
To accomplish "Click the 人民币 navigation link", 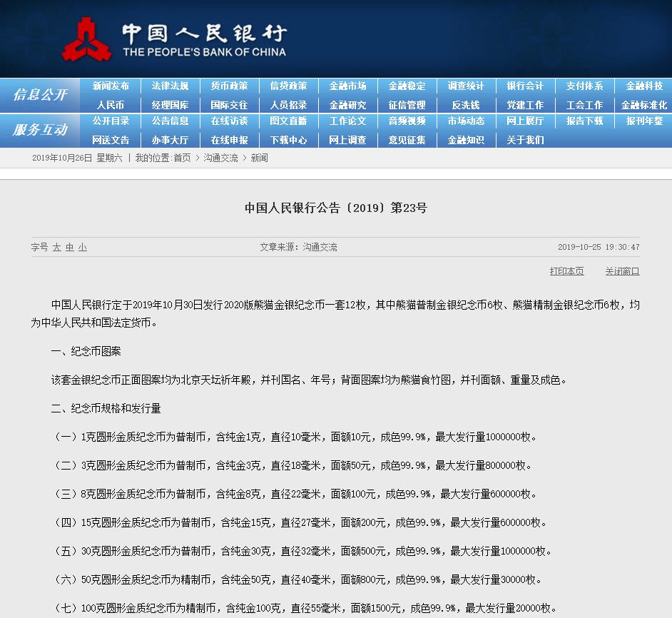I will [x=111, y=105].
